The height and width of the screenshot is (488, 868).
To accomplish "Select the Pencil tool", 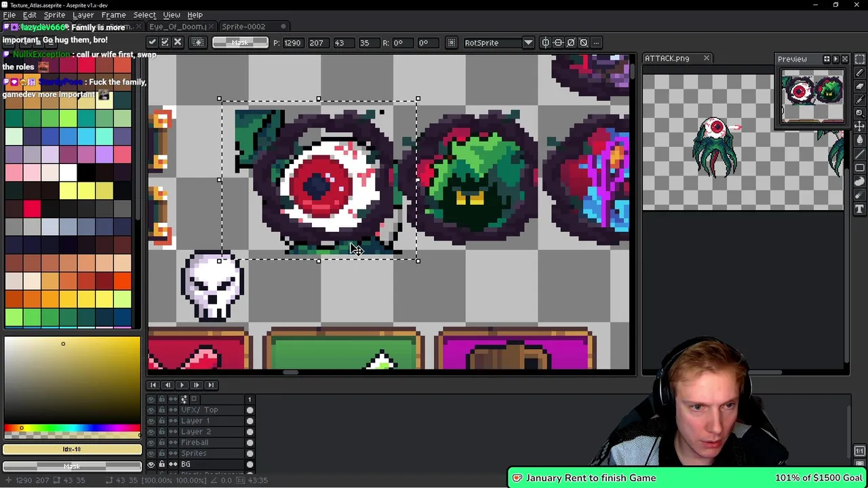I will (x=860, y=73).
